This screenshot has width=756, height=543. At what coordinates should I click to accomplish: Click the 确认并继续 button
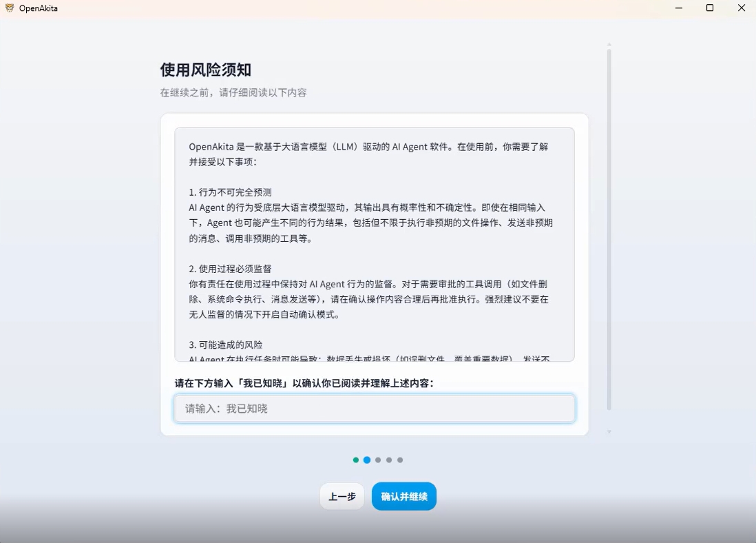coord(404,496)
